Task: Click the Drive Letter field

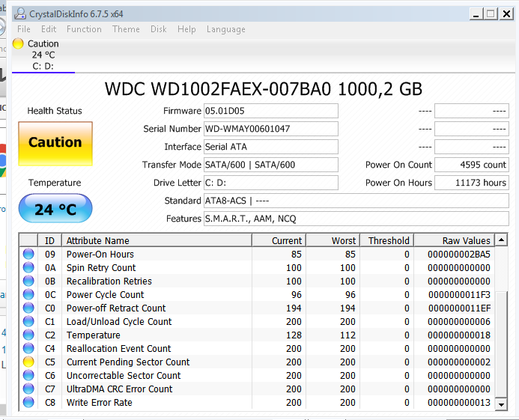Action: coord(271,183)
